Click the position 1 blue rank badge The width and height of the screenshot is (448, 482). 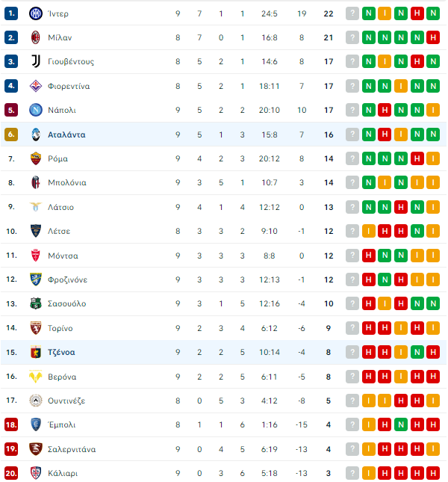coord(11,13)
